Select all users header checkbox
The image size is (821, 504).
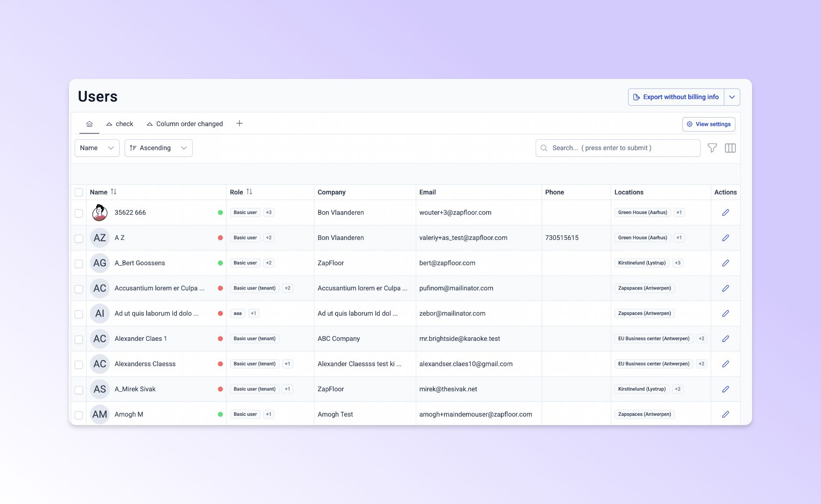79,192
